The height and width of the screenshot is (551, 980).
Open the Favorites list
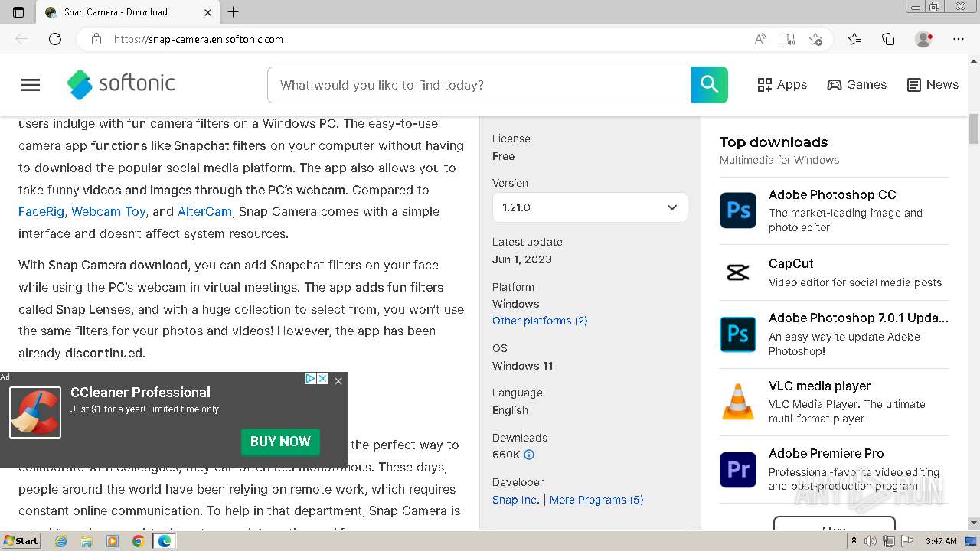[x=854, y=39]
